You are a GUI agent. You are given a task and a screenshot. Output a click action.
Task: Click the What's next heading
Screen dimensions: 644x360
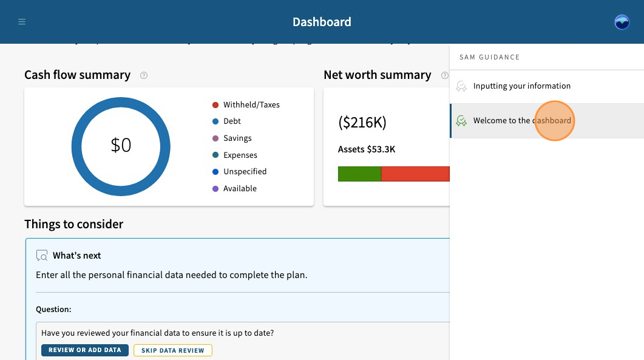tap(77, 255)
